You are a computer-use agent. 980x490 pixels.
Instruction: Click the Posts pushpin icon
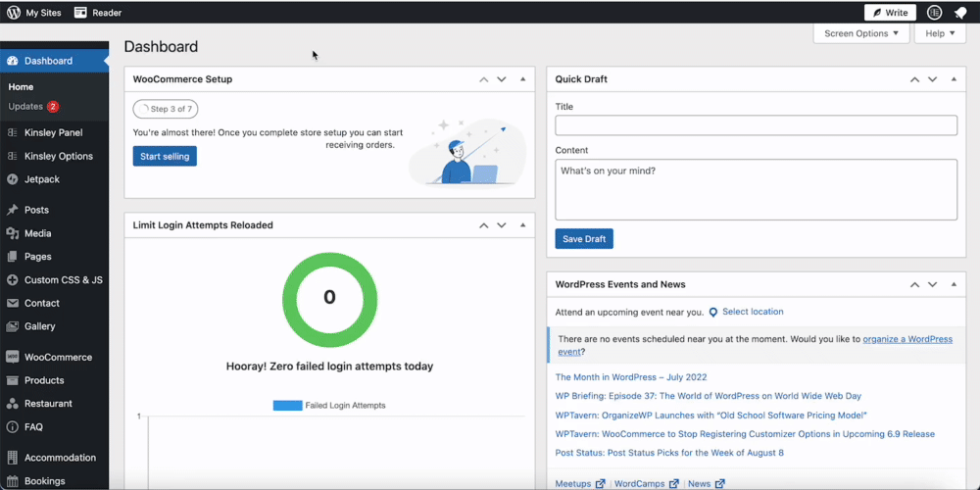pos(12,210)
